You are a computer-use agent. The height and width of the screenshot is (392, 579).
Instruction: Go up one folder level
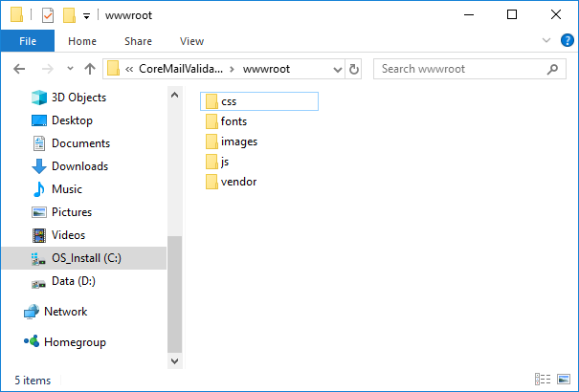[x=89, y=69]
